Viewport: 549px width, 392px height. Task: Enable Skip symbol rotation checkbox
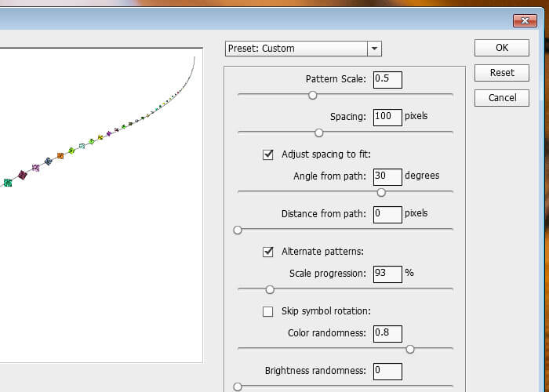pos(268,311)
